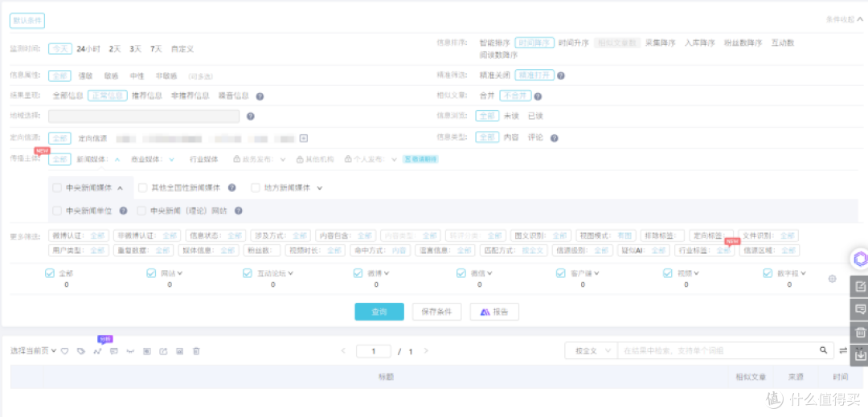Viewport: 868px width, 417px height.
Task: Expand the 互动论坛 dropdown arrow
Action: point(291,273)
